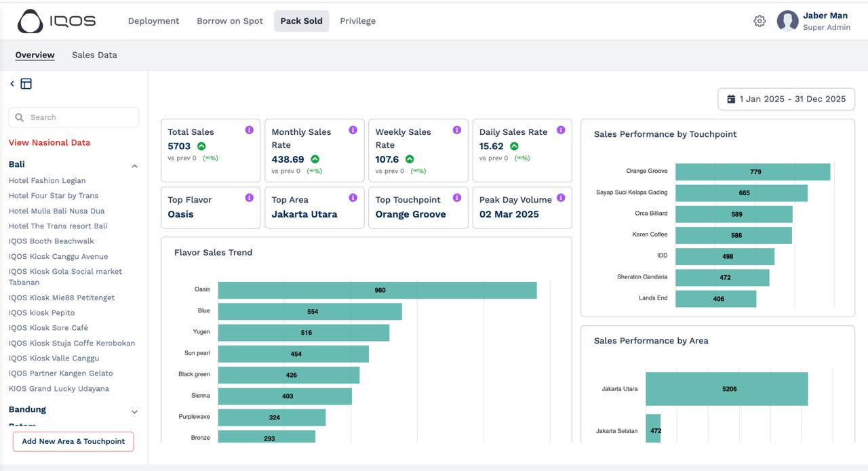Click the Sienna bar showing 403
This screenshot has width=868, height=471.
285,396
